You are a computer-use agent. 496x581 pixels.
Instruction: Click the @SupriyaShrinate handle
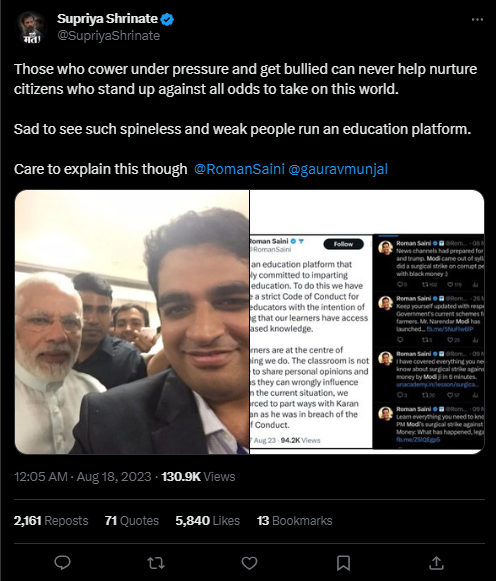[x=109, y=36]
